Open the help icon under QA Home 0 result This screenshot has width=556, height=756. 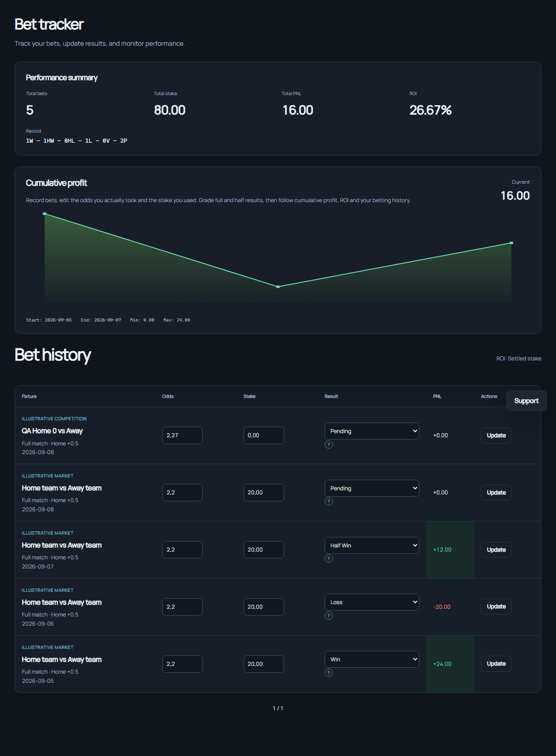(x=329, y=445)
